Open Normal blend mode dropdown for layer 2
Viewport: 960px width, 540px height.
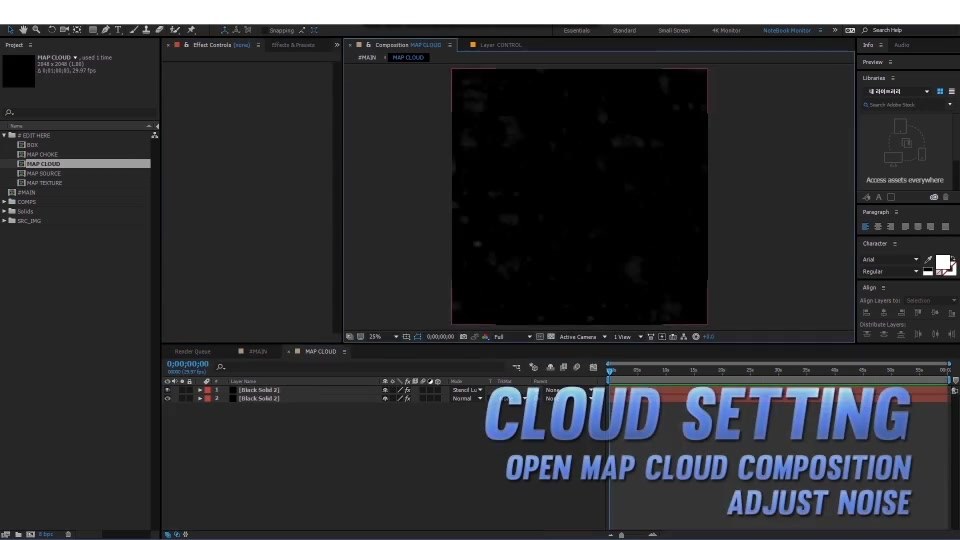tap(467, 399)
